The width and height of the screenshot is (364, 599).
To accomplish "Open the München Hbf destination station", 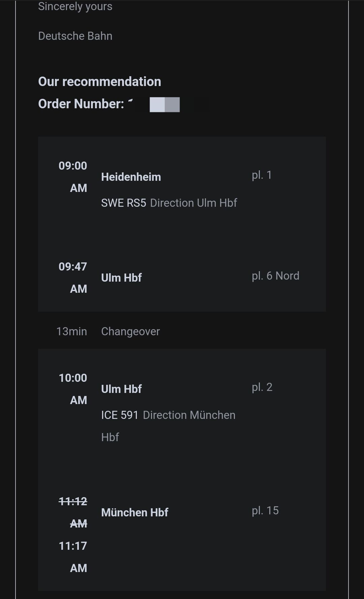I will point(134,513).
